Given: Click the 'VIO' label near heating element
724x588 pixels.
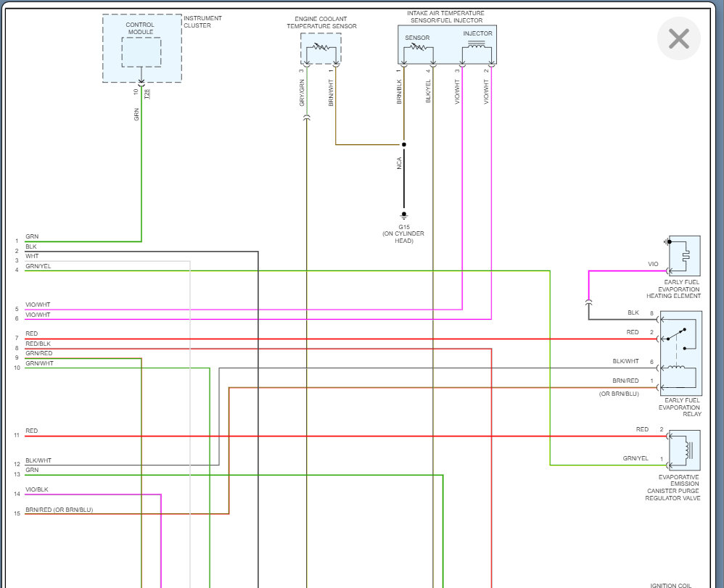Looking at the screenshot, I should point(653,264).
